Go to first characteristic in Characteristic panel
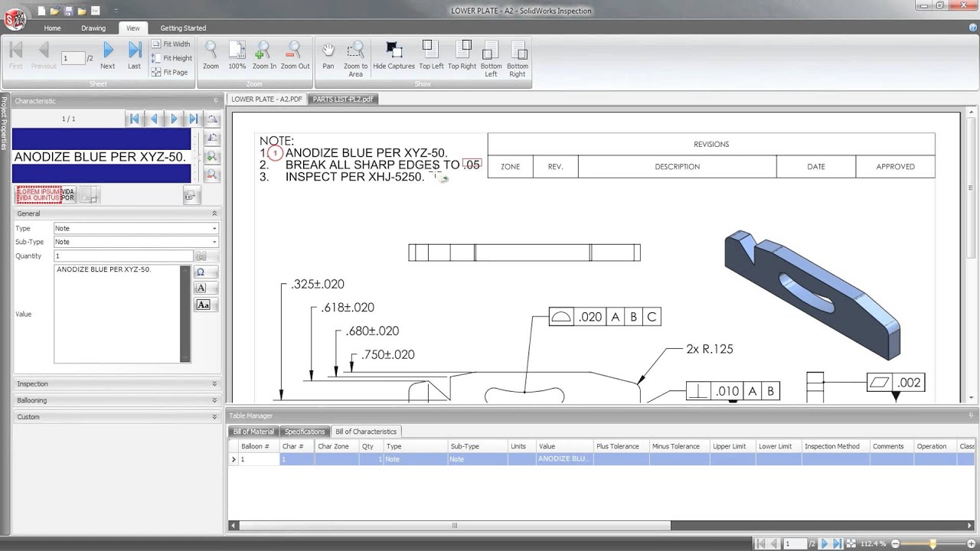The image size is (980, 551). coord(134,119)
